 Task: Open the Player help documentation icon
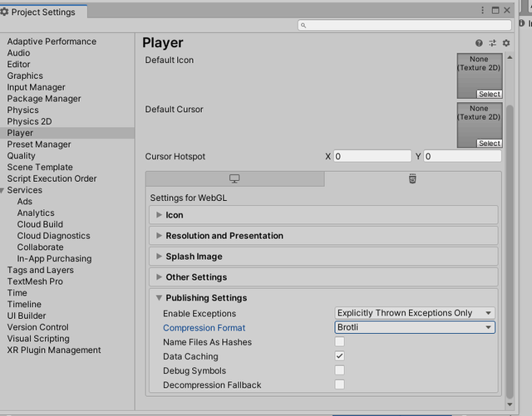[x=479, y=42]
